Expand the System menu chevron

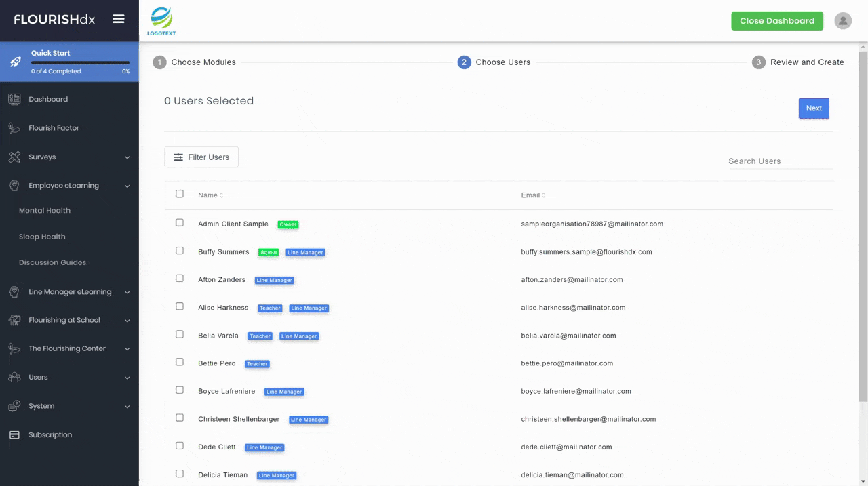point(127,407)
